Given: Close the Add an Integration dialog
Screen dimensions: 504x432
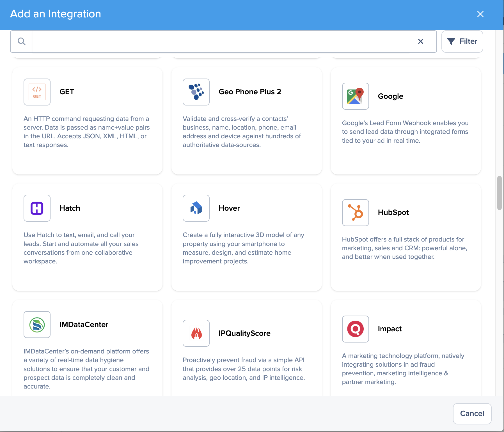Looking at the screenshot, I should [480, 14].
